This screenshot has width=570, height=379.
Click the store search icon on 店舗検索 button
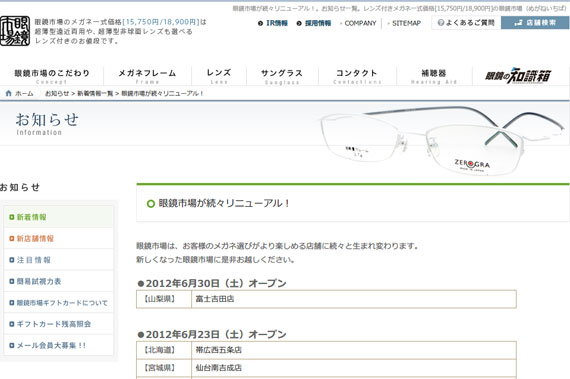518,23
